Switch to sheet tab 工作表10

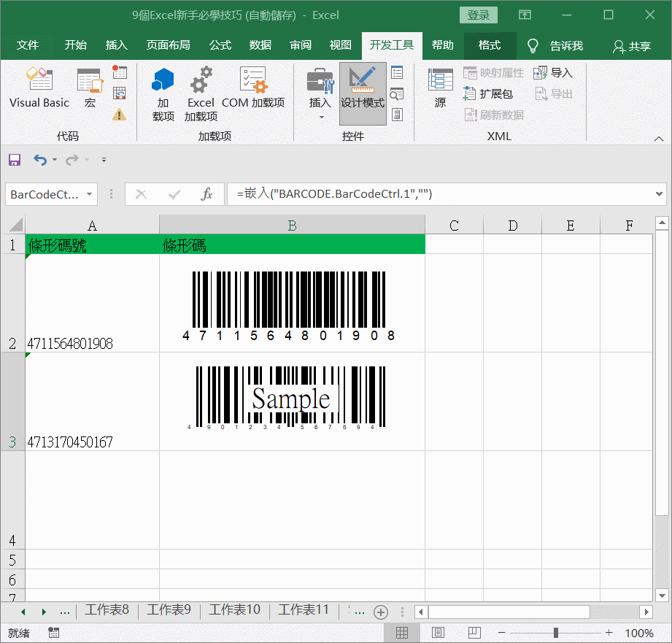pyautogui.click(x=234, y=610)
